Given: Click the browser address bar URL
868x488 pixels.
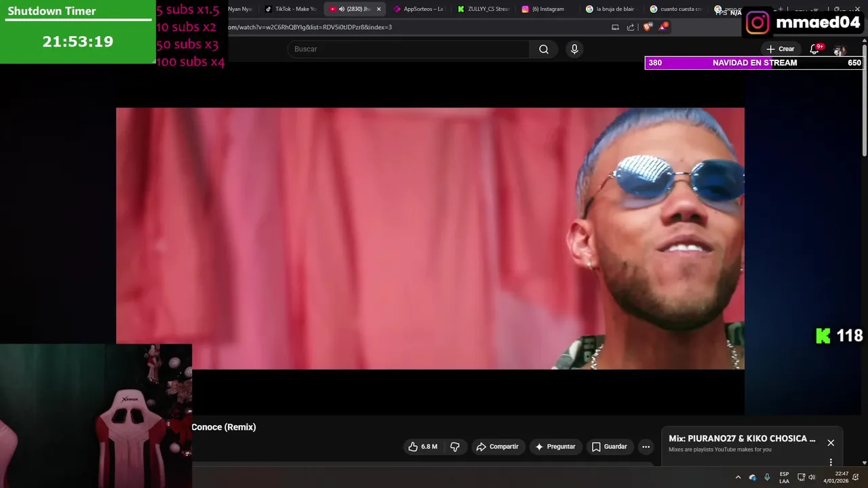Looking at the screenshot, I should pos(309,27).
